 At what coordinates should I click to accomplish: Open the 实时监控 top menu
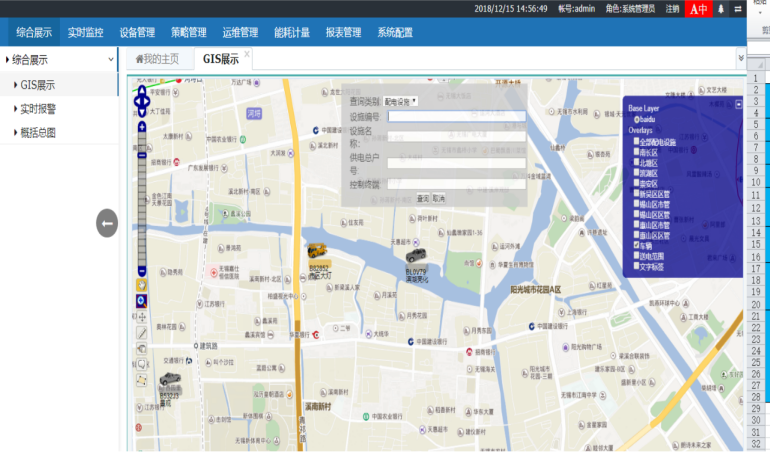click(x=85, y=32)
